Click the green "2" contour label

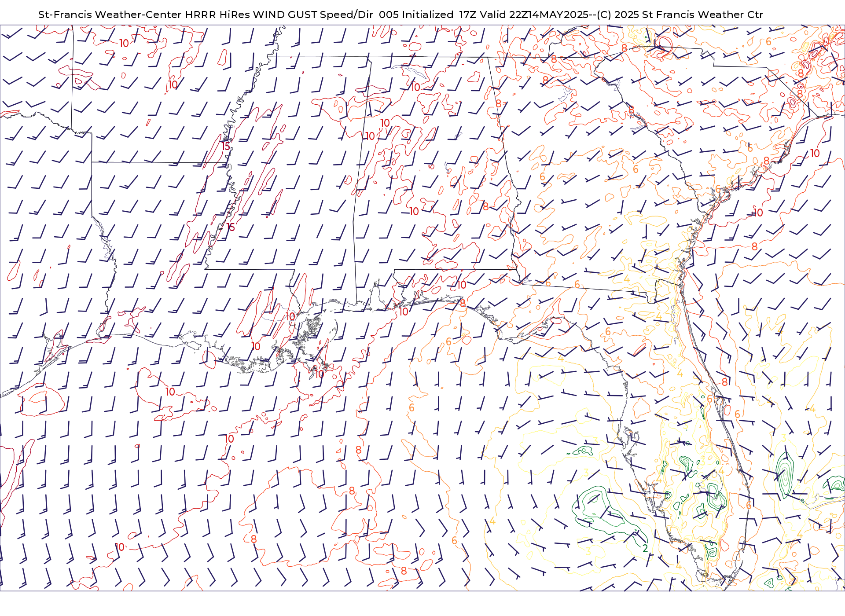(x=645, y=548)
